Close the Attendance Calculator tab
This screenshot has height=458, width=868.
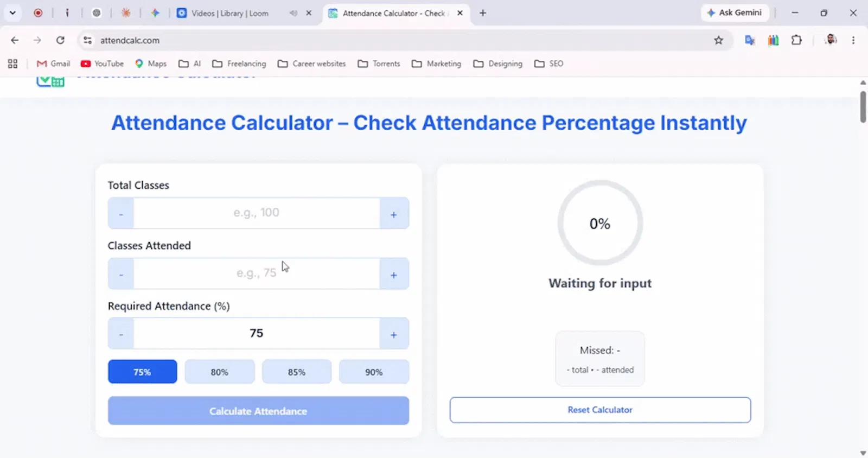(x=460, y=13)
